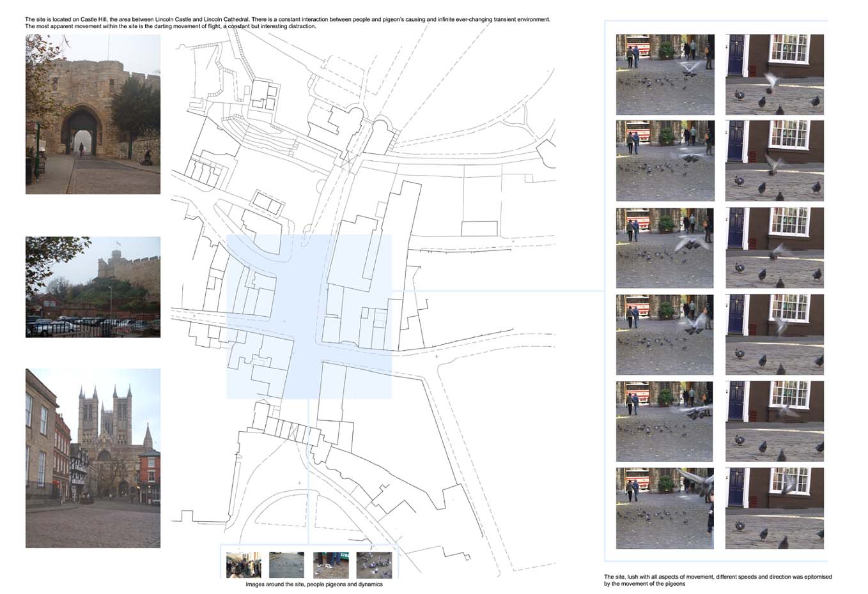This screenshot has height=594, width=868.
Task: Click the 'Images around the site' caption
Action: [314, 584]
